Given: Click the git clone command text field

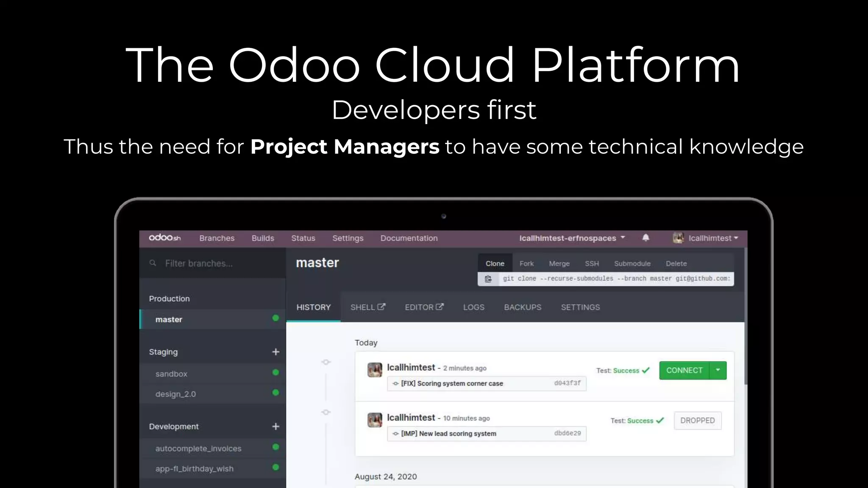Looking at the screenshot, I should point(616,279).
